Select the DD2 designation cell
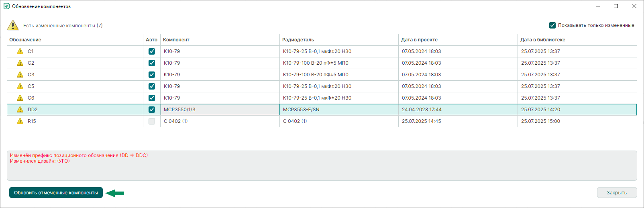 pyautogui.click(x=75, y=110)
